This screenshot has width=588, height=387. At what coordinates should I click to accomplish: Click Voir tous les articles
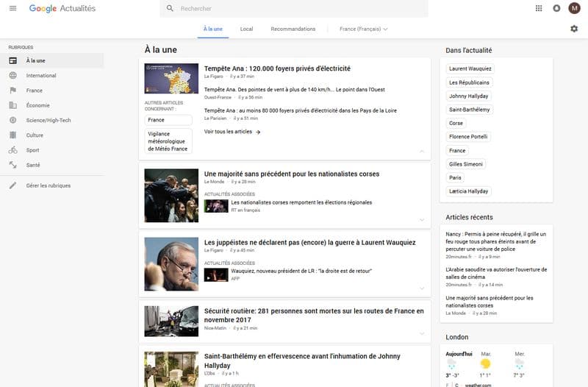[x=228, y=132]
